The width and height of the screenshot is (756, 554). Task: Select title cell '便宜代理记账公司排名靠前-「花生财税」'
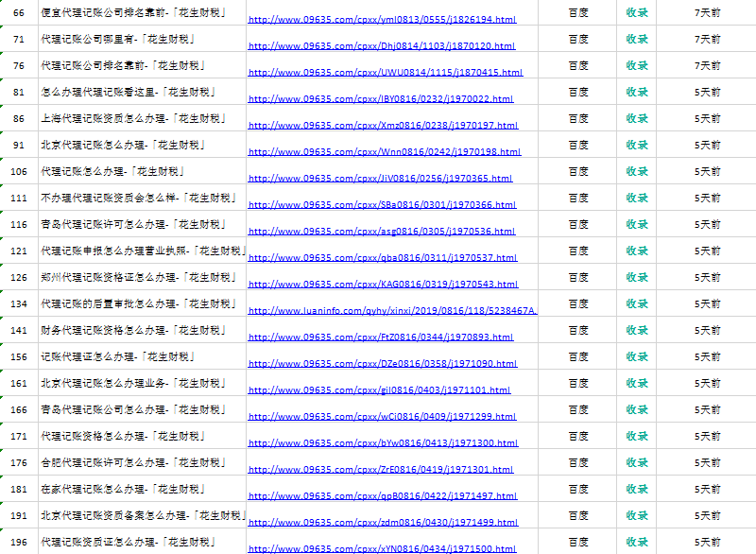tap(143, 13)
